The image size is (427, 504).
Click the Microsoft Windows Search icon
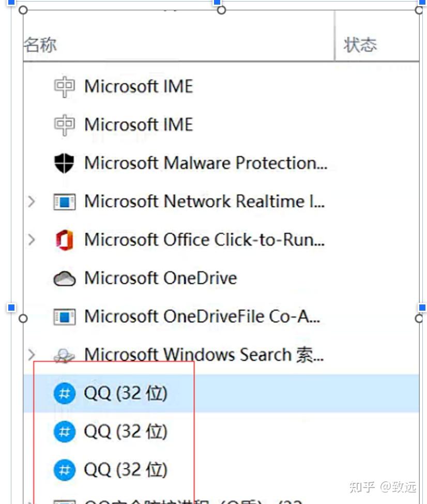pyautogui.click(x=64, y=355)
